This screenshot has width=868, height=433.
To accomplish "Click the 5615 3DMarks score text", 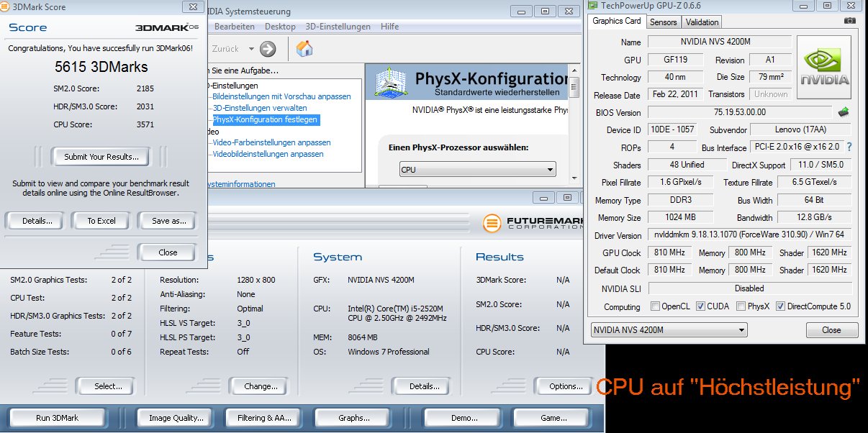I will pos(101,67).
